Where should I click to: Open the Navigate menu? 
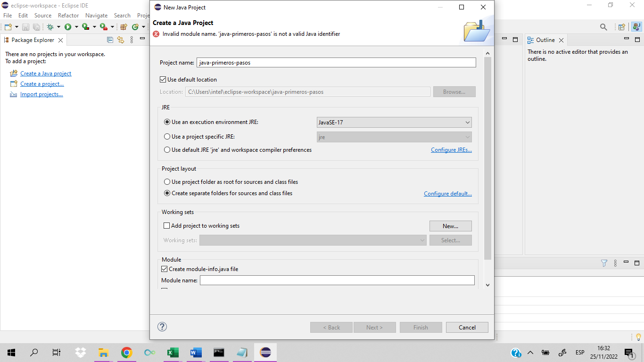click(x=96, y=16)
